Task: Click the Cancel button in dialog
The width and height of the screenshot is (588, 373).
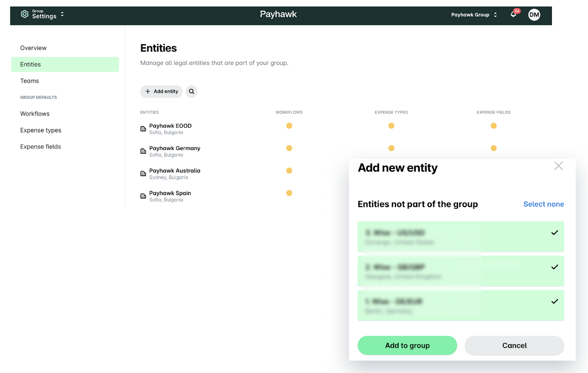Action: pos(514,345)
